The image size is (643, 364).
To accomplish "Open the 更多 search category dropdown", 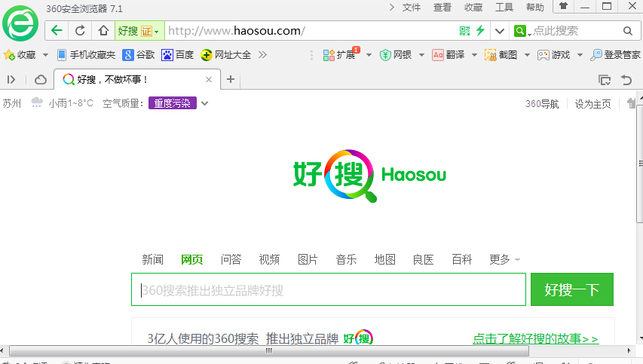I will tap(504, 259).
